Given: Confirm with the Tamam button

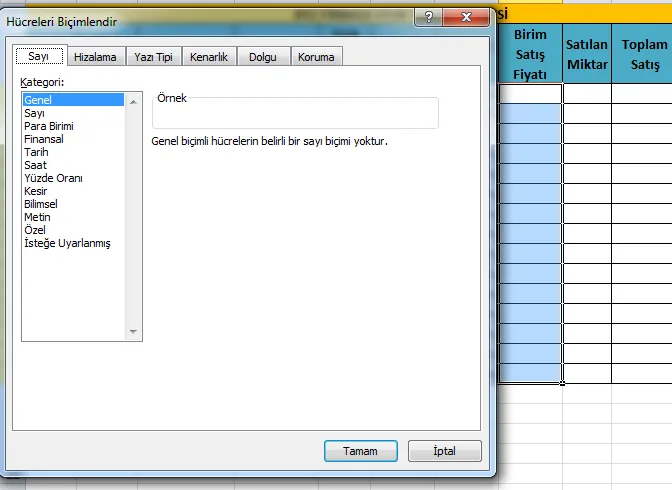Looking at the screenshot, I should (360, 451).
